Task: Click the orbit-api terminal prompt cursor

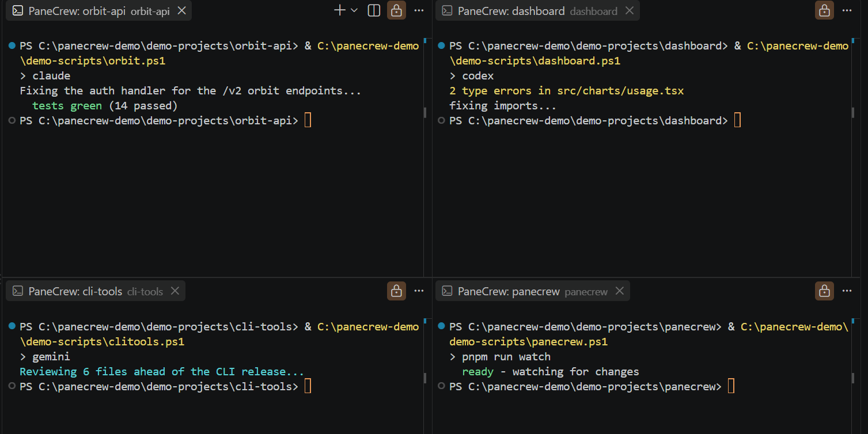Action: coord(308,120)
